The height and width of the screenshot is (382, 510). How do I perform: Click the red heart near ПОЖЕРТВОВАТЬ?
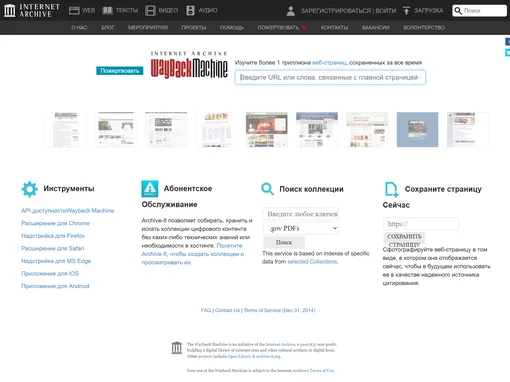[304, 28]
